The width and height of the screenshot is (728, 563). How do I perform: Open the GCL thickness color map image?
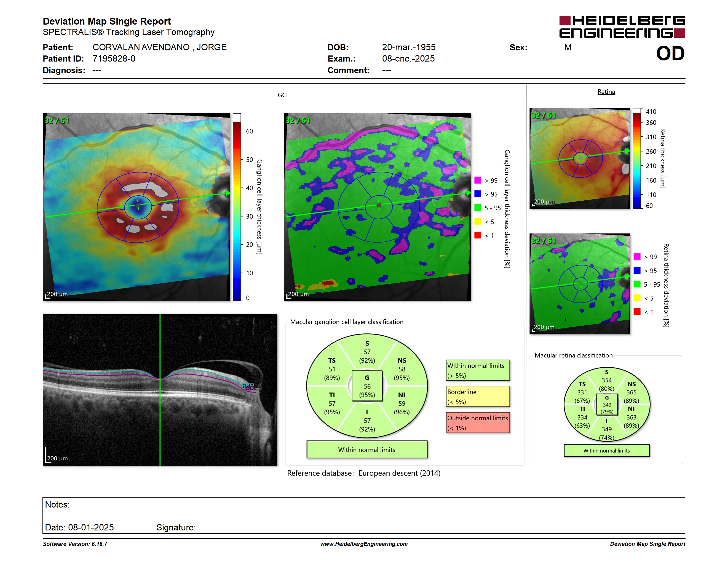(x=136, y=207)
